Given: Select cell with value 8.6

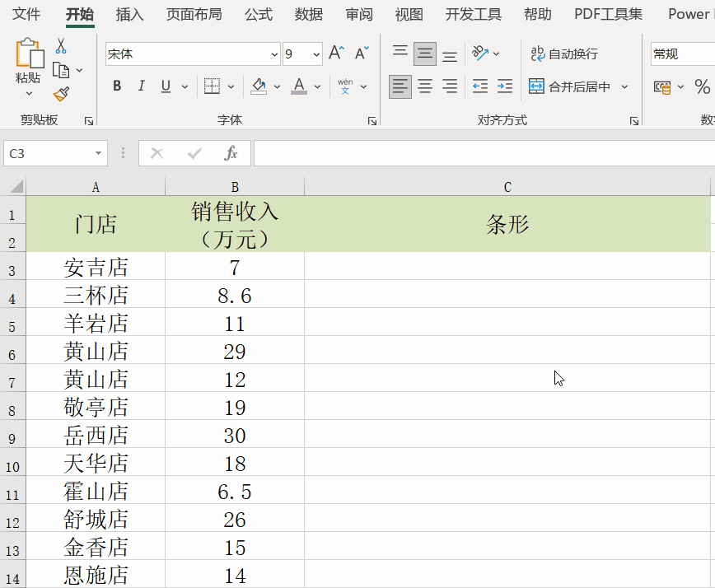Looking at the screenshot, I should point(235,295).
